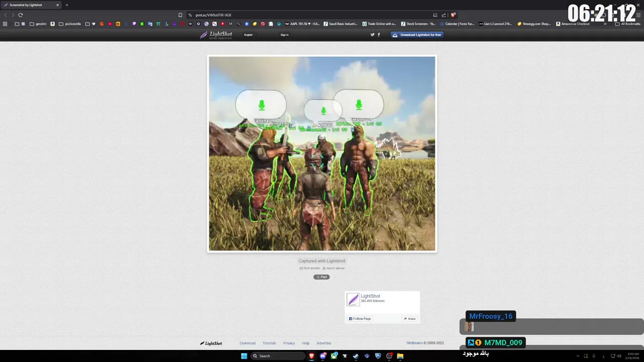
Task: Go forward with the browser forward arrow
Action: tap(13, 15)
